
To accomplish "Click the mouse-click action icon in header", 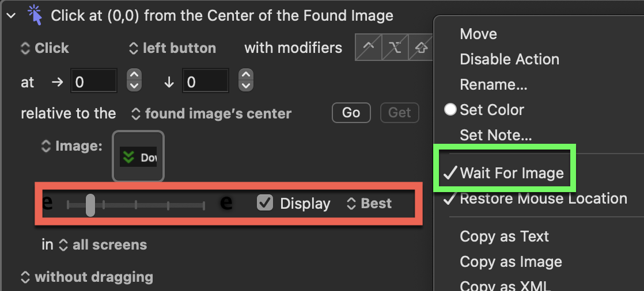I will pyautogui.click(x=35, y=15).
